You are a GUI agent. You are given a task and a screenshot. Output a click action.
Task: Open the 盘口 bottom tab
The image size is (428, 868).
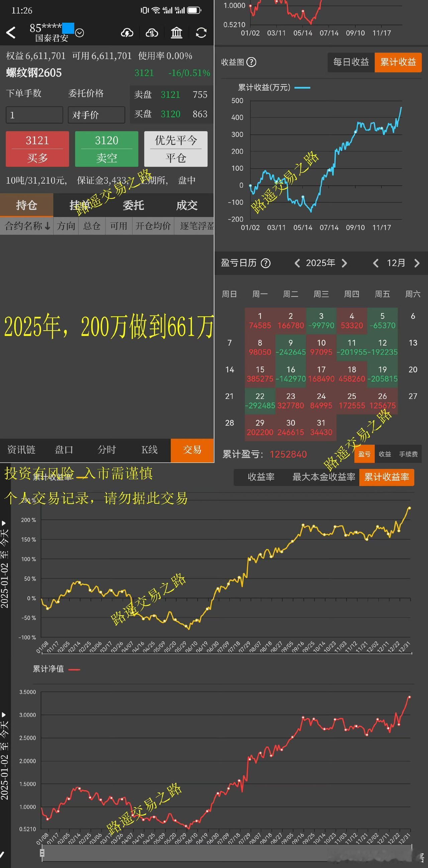click(x=64, y=450)
